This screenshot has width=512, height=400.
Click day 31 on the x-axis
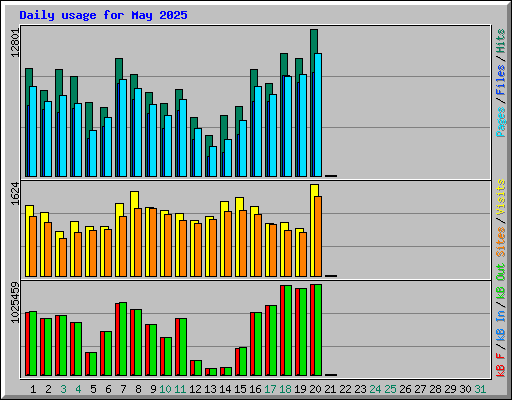[480, 389]
